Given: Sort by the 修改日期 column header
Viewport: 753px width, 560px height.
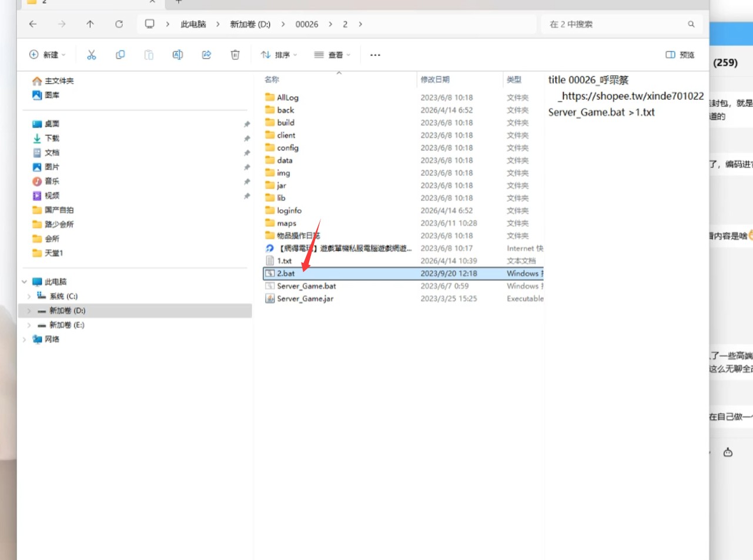Looking at the screenshot, I should (x=435, y=79).
